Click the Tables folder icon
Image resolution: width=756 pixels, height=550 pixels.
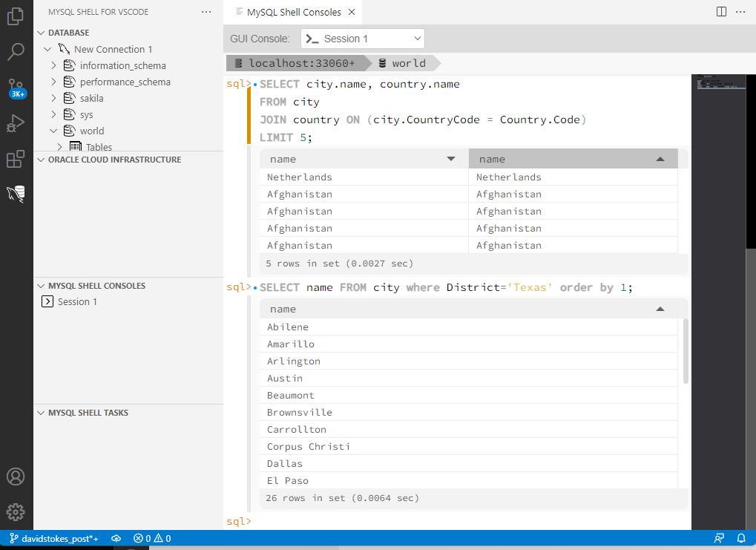(75, 146)
